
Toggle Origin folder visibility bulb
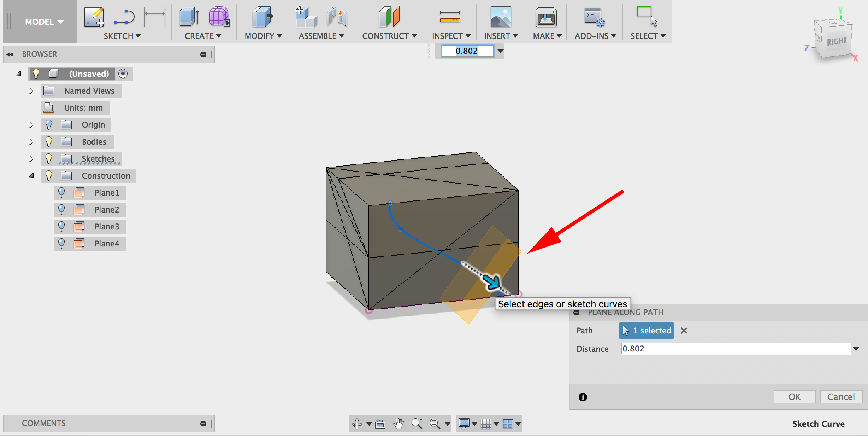pos(49,125)
